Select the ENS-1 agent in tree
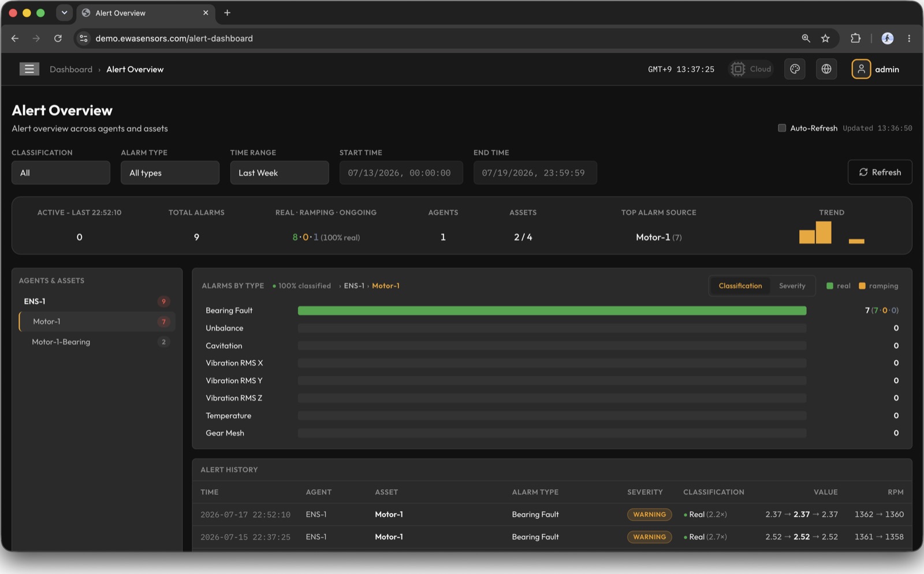 coord(96,301)
